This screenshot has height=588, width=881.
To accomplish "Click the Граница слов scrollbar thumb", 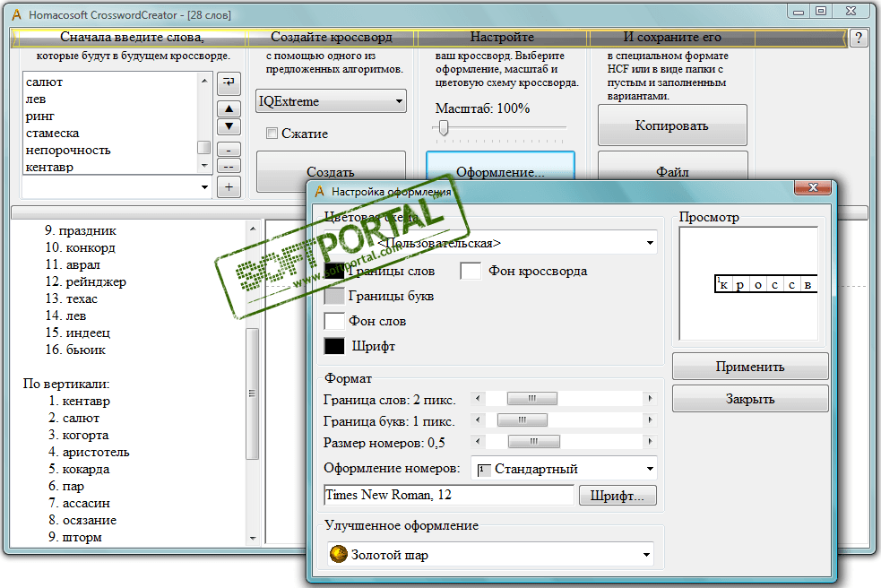I will [532, 399].
